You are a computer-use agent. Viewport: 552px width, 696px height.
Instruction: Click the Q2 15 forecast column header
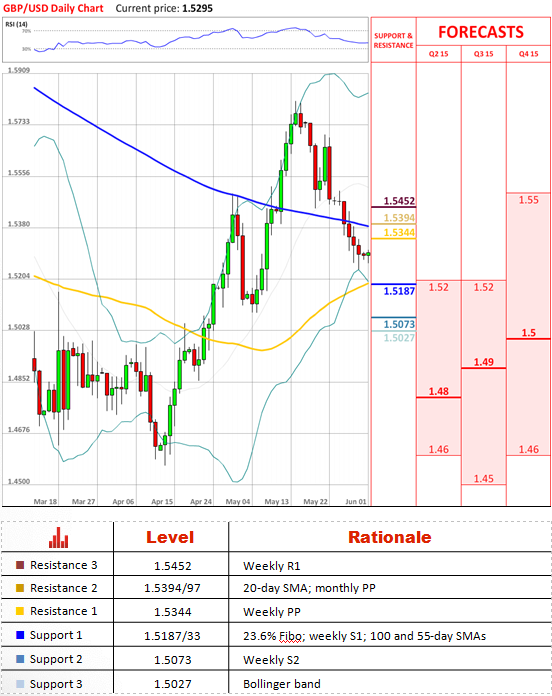click(438, 54)
